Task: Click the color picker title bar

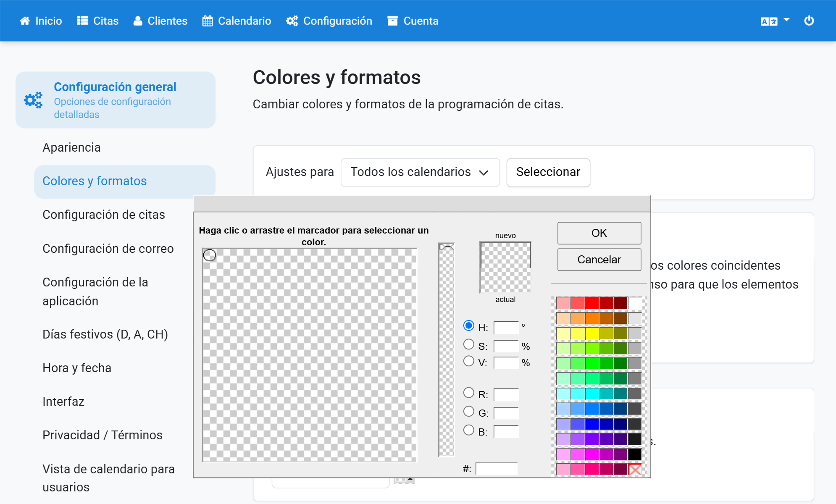Action: click(x=422, y=204)
